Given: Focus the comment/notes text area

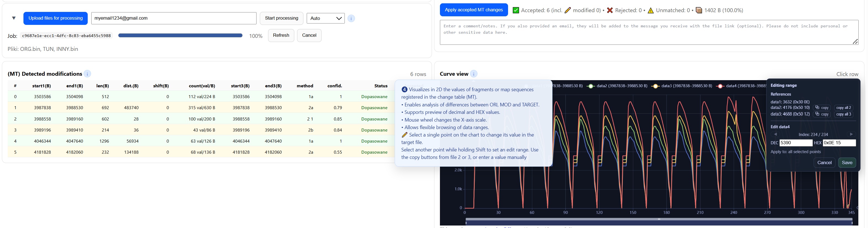Looking at the screenshot, I should point(649,32).
